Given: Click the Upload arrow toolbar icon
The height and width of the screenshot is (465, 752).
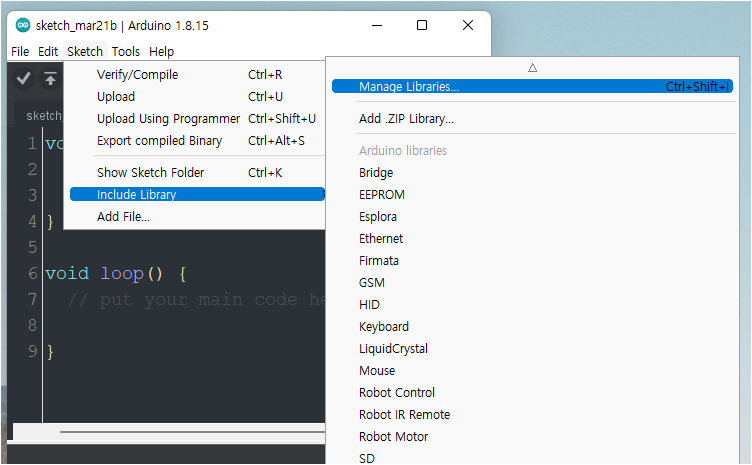Looking at the screenshot, I should [x=50, y=79].
